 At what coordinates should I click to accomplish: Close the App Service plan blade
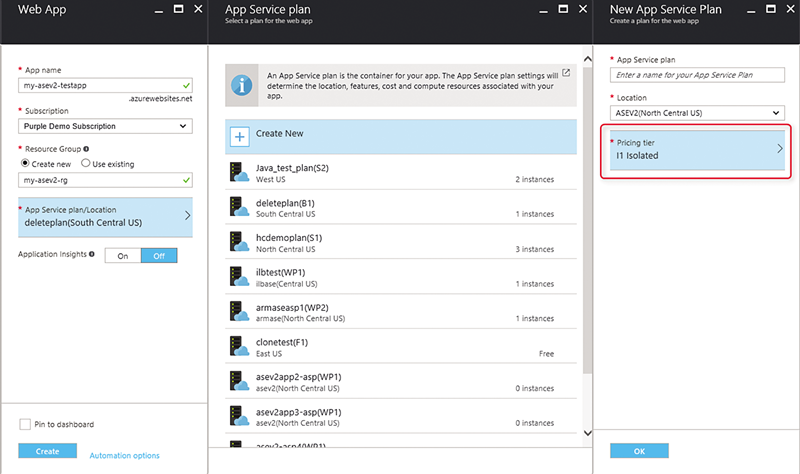[583, 9]
